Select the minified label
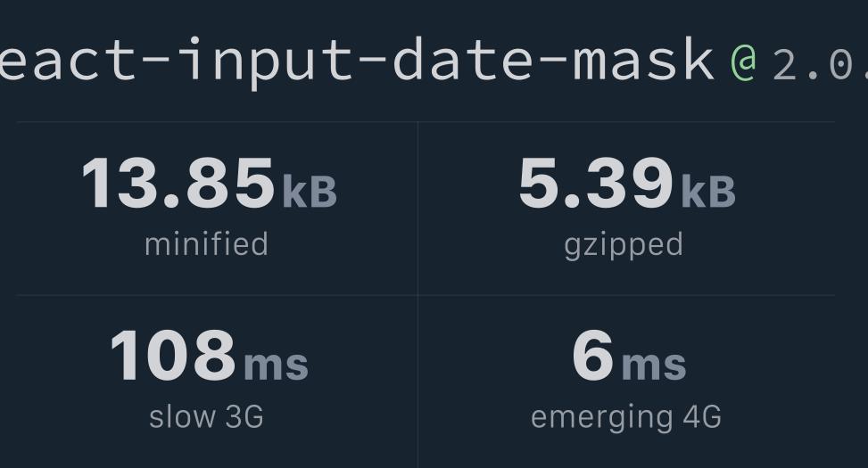 click(206, 244)
